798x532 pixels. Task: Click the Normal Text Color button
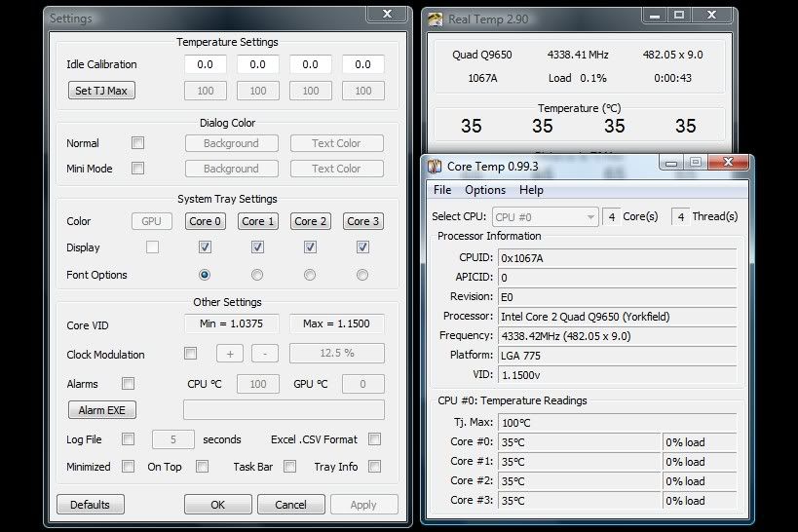click(x=336, y=143)
